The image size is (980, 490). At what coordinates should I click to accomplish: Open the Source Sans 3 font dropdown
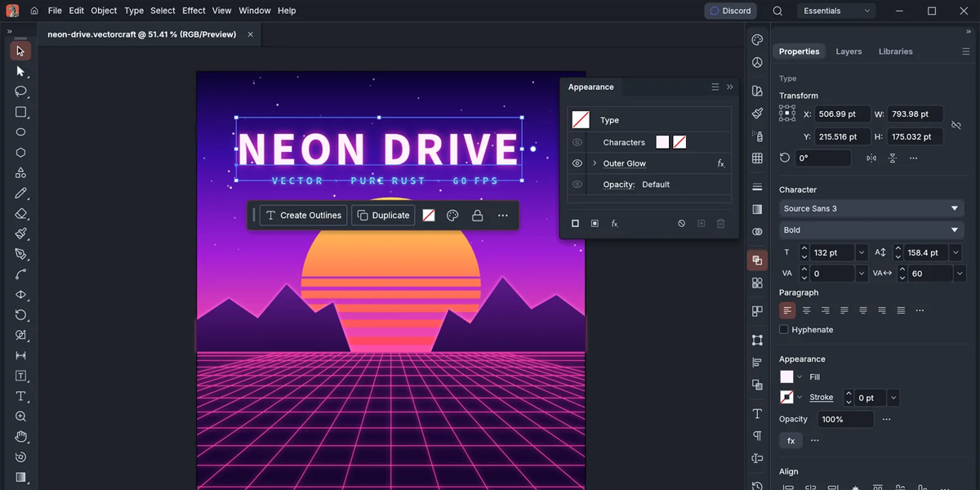[x=871, y=208]
